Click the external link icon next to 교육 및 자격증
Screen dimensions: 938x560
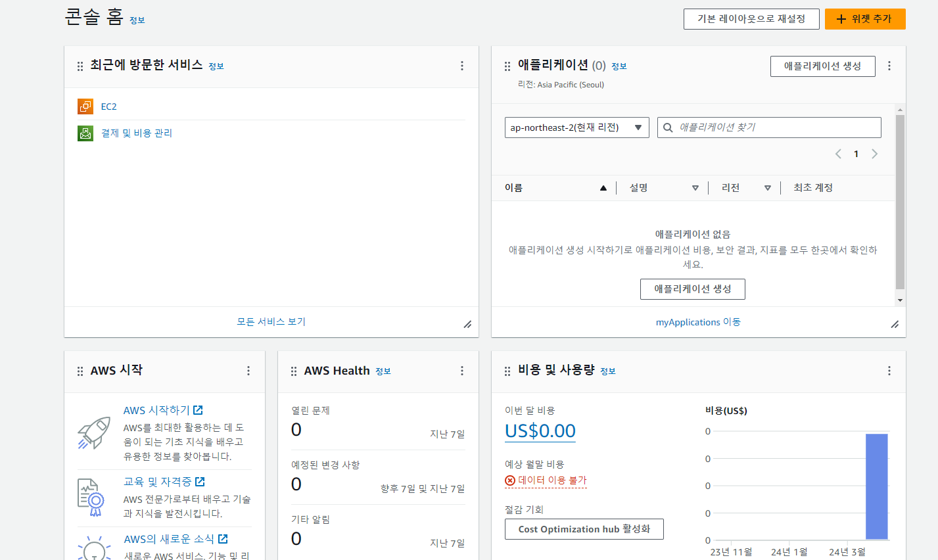point(200,482)
